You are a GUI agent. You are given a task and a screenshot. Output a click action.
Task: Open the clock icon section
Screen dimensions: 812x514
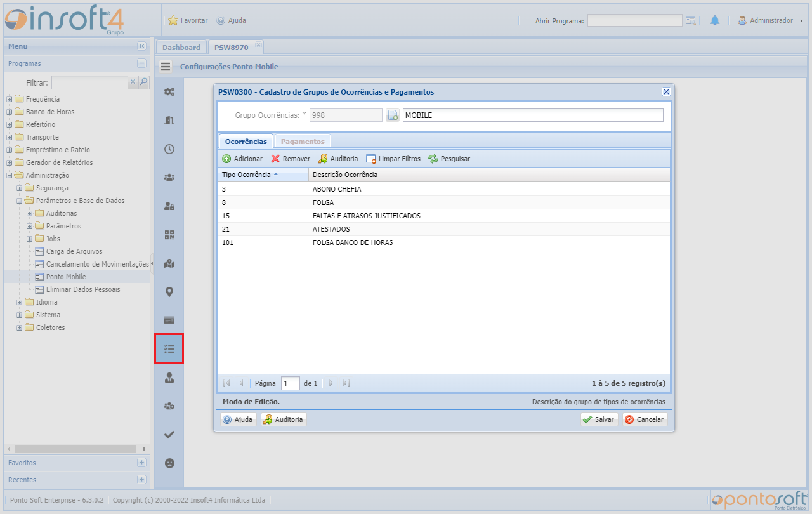(169, 149)
